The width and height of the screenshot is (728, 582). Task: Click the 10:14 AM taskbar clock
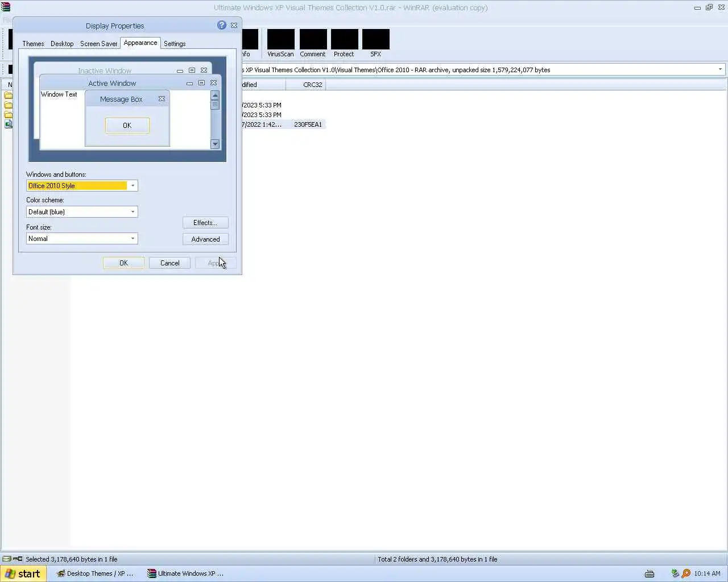707,573
